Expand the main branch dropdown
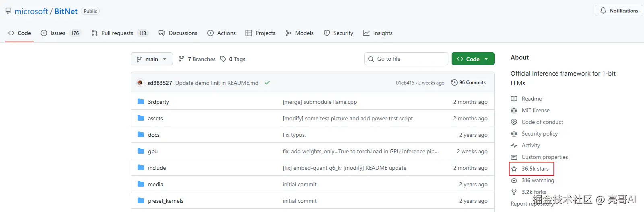This screenshot has height=212, width=644. coord(152,59)
